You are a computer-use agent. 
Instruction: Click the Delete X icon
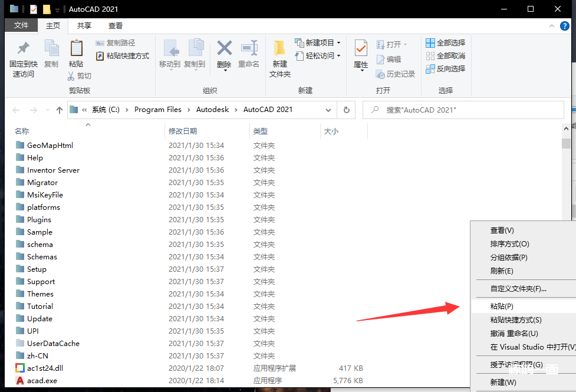click(x=224, y=49)
